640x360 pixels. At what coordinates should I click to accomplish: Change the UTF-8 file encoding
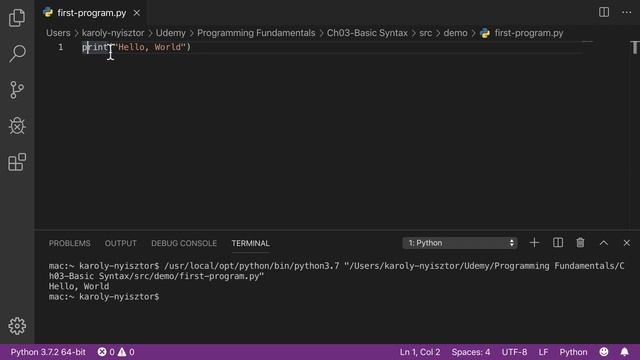[514, 352]
